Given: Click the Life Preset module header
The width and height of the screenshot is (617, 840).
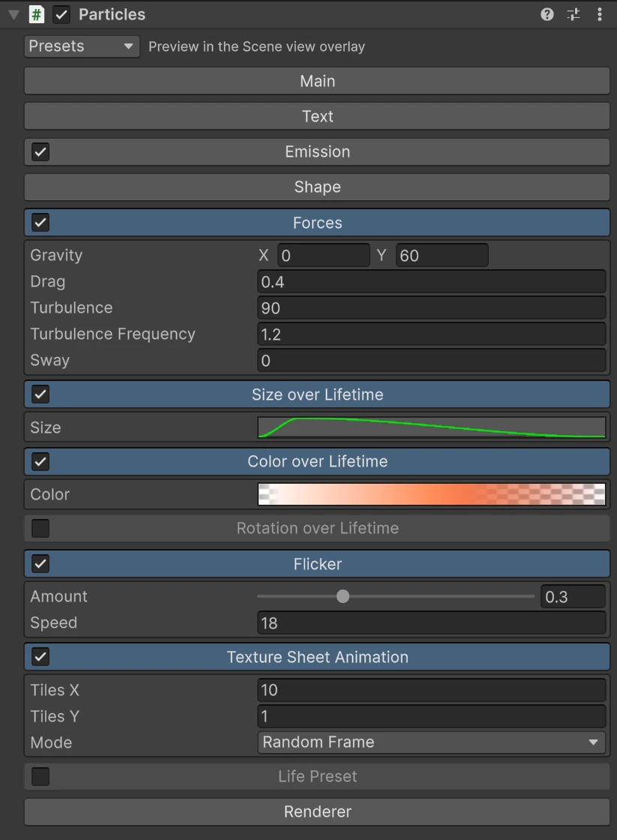Looking at the screenshot, I should tap(317, 776).
